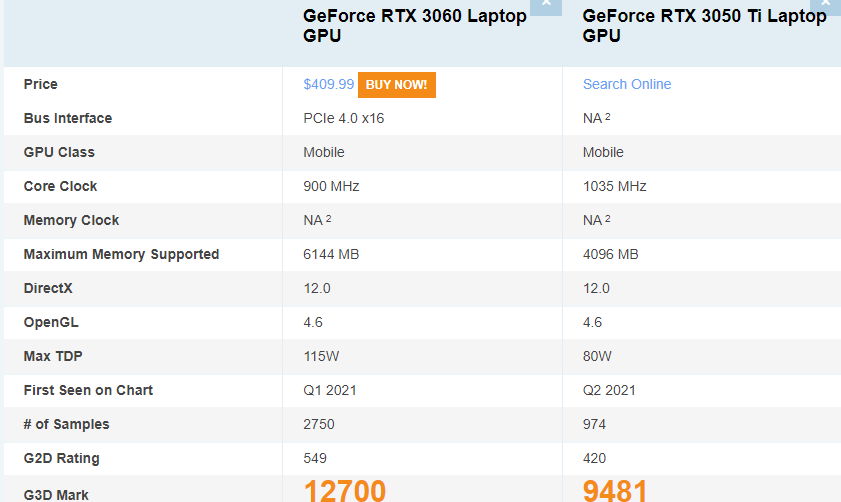Follow the Search Online link

[x=626, y=84]
